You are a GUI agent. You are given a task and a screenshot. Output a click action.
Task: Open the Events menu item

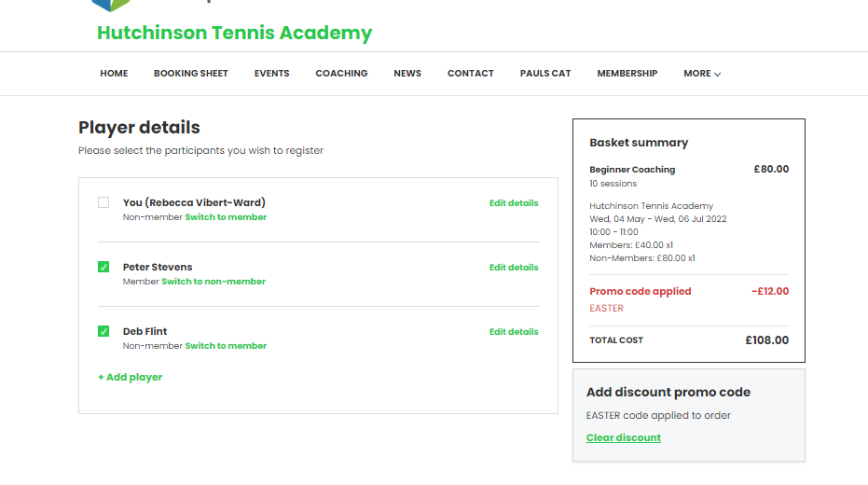tap(271, 74)
